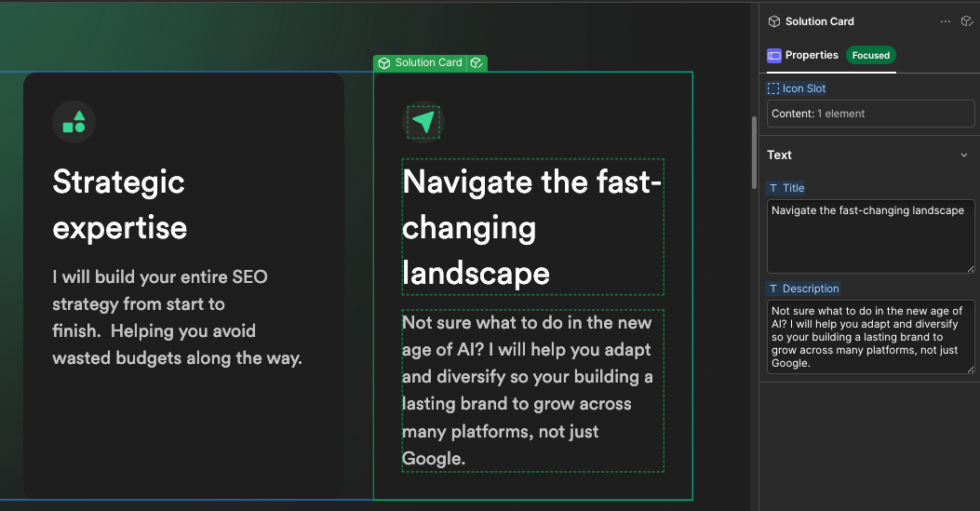The height and width of the screenshot is (511, 980).
Task: Select the shapes icon on Strategic expertise card
Action: pos(74,122)
